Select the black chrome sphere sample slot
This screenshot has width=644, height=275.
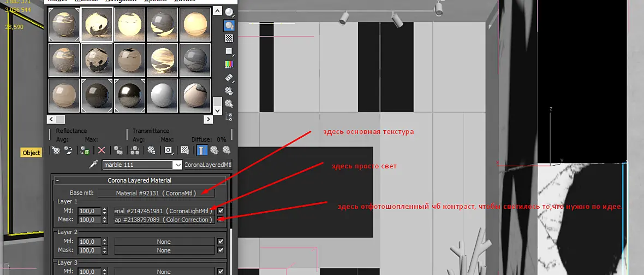pyautogui.click(x=130, y=96)
